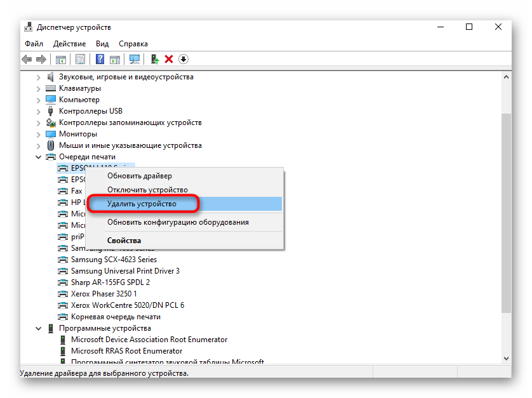Click the update driver toolbar icon
The image size is (532, 398).
(x=155, y=60)
